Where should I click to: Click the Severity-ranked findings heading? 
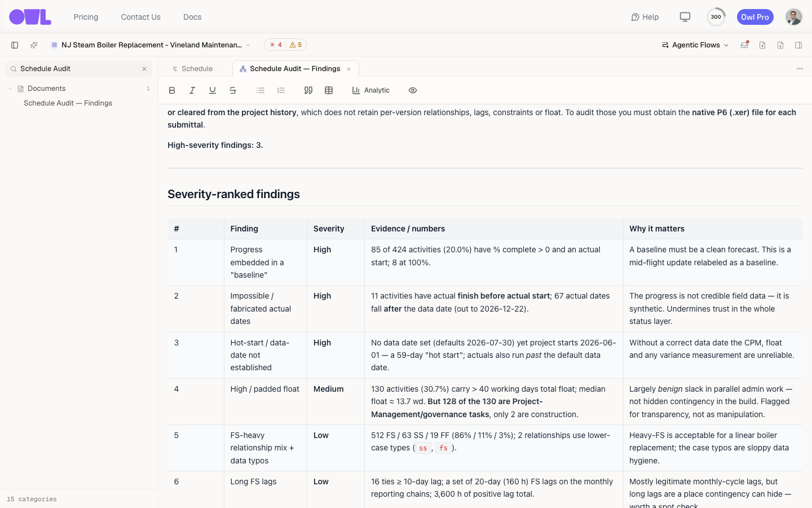(x=233, y=194)
